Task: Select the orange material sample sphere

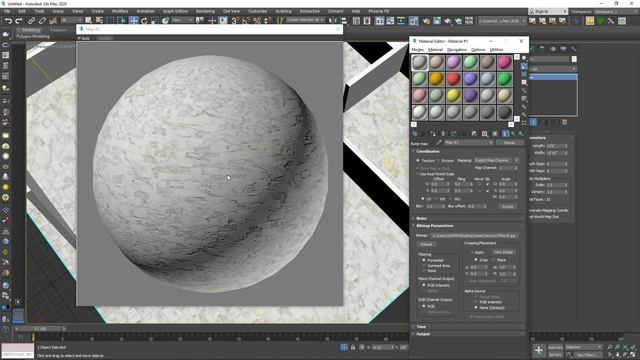Action: [x=436, y=79]
